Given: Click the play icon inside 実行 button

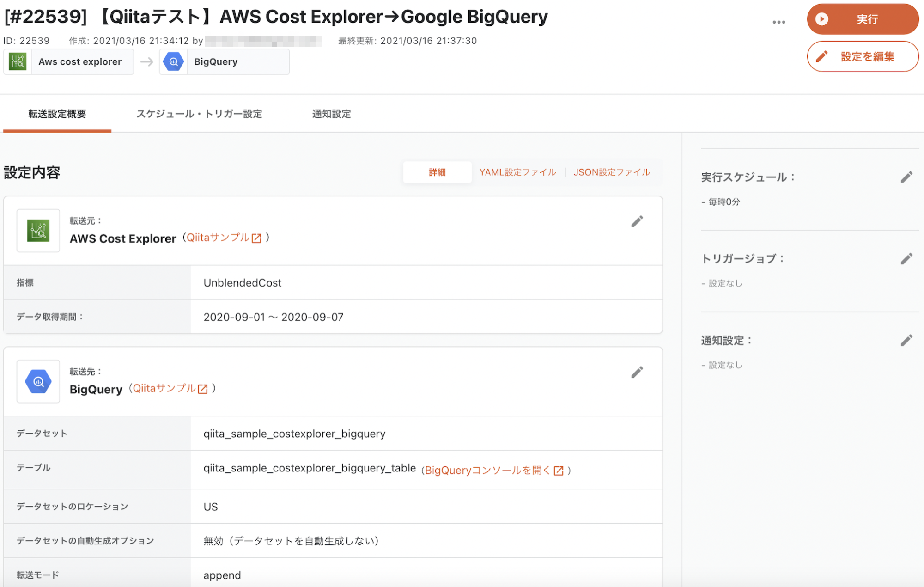Looking at the screenshot, I should [821, 19].
